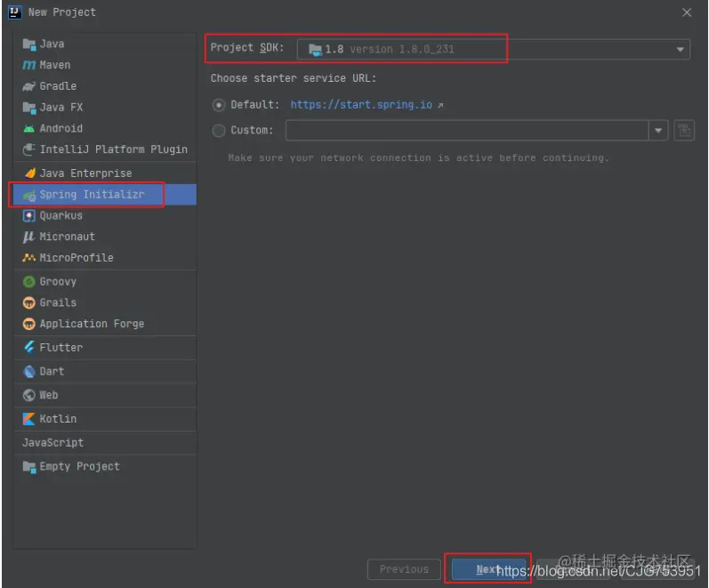Choose Spring Initializr in the list
709x588 pixels.
pos(105,195)
